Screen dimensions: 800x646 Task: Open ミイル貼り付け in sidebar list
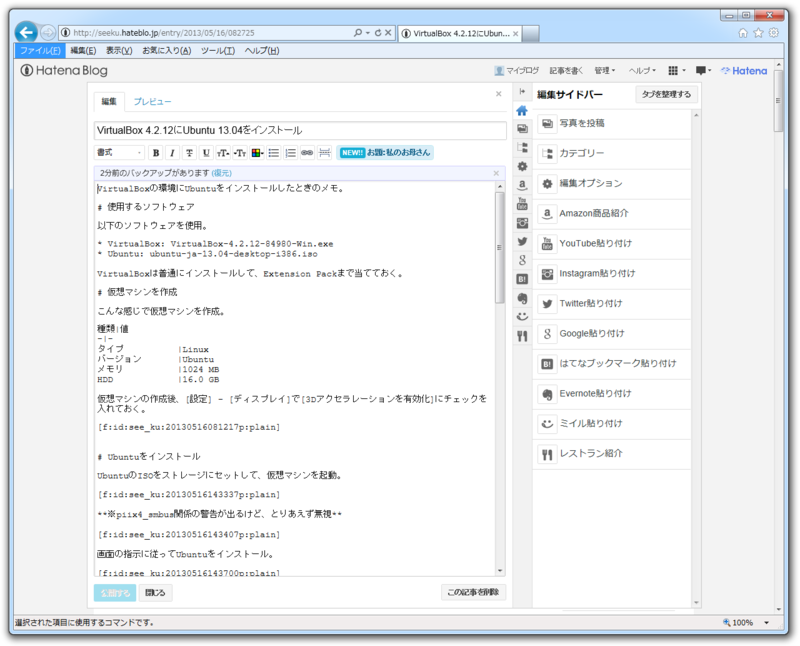612,424
